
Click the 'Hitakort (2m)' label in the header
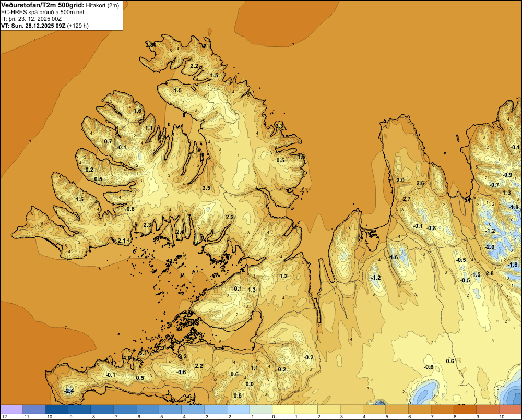click(x=102, y=5)
